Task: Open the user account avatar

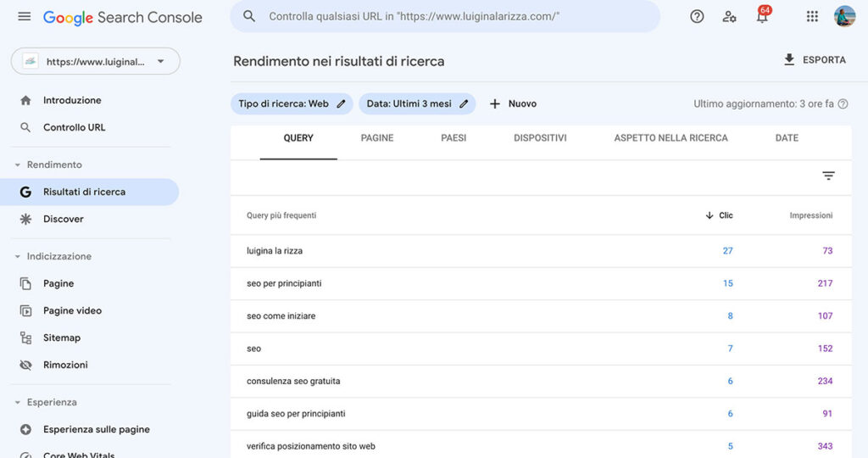Action: (x=844, y=16)
